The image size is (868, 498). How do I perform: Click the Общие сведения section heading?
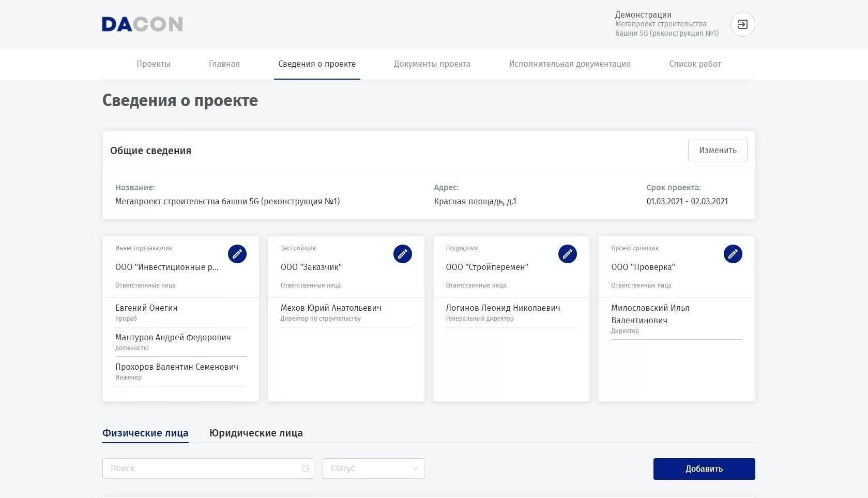coord(150,150)
